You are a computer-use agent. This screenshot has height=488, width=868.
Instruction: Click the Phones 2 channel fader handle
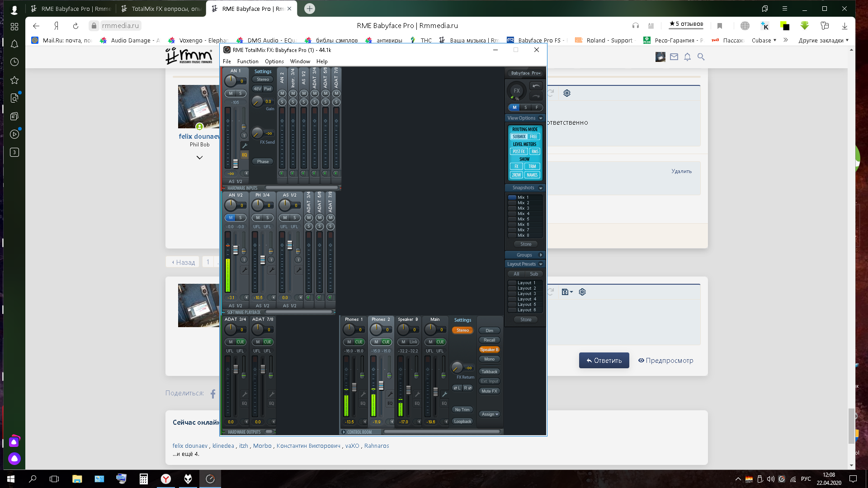[x=381, y=385]
